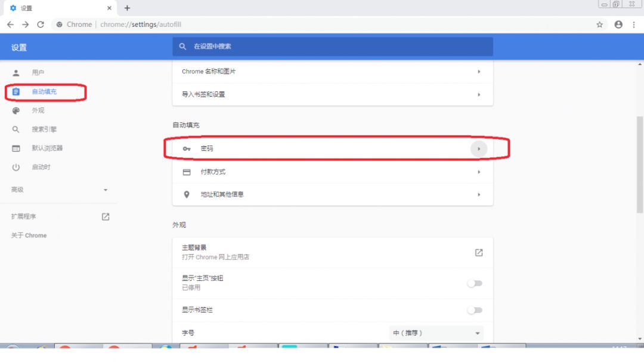The image size is (644, 362).
Task: Open the 字号 dropdown 中（推荐）
Action: [x=436, y=333]
